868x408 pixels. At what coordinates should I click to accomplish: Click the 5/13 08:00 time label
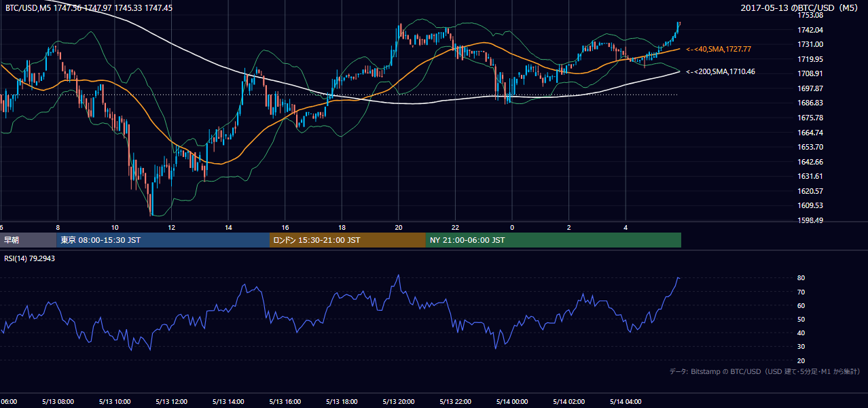tap(58, 402)
